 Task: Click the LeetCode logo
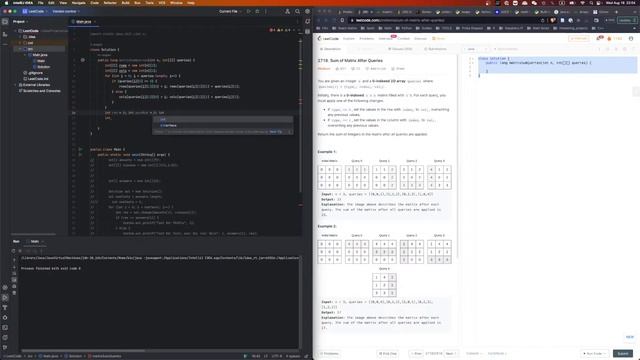pos(328,38)
